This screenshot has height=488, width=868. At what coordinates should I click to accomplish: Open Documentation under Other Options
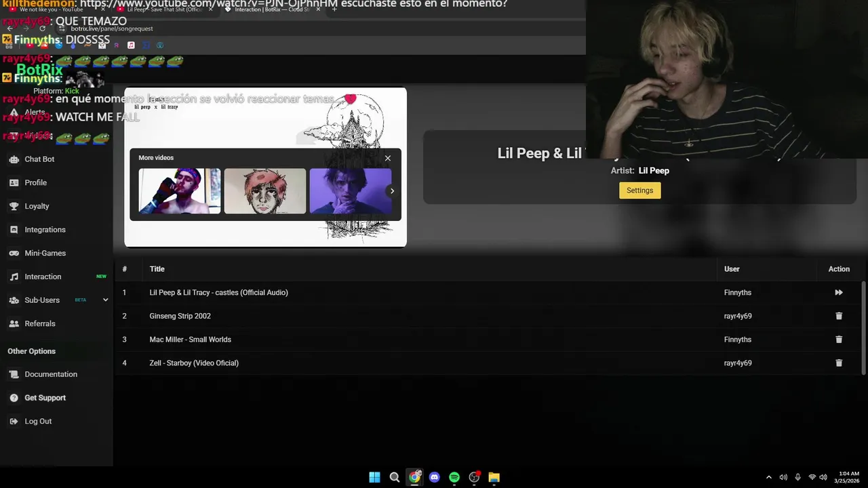(x=51, y=374)
